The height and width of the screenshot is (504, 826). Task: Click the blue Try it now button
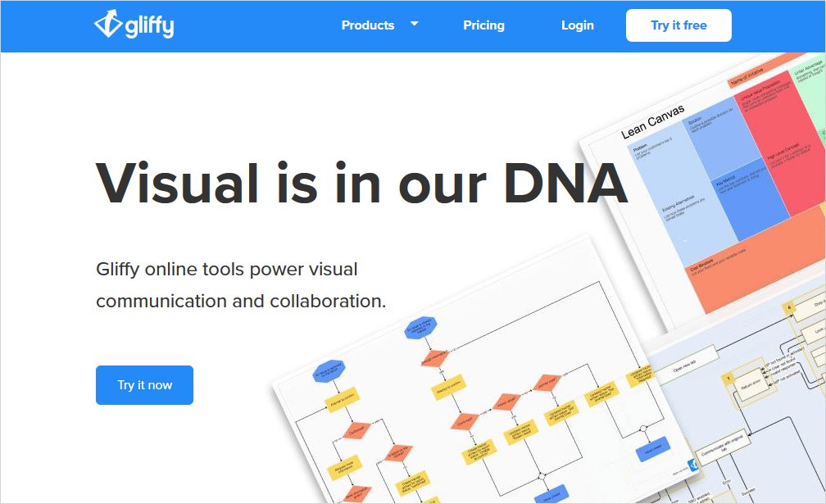tap(144, 385)
